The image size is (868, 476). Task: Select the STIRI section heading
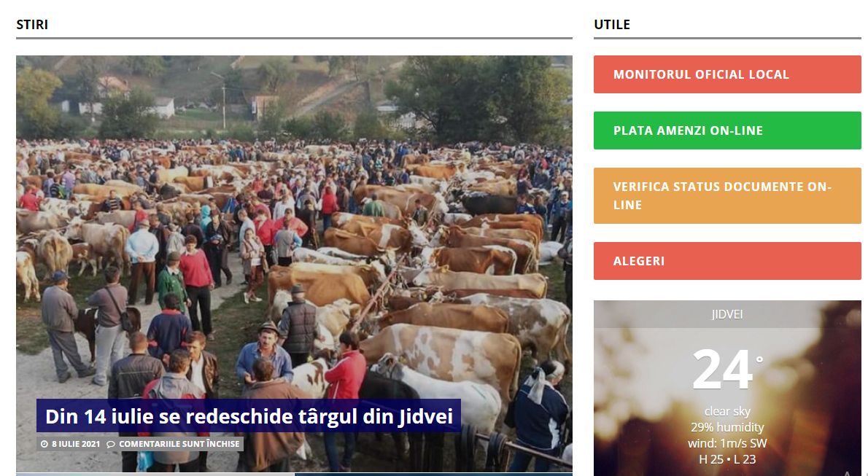(32, 24)
